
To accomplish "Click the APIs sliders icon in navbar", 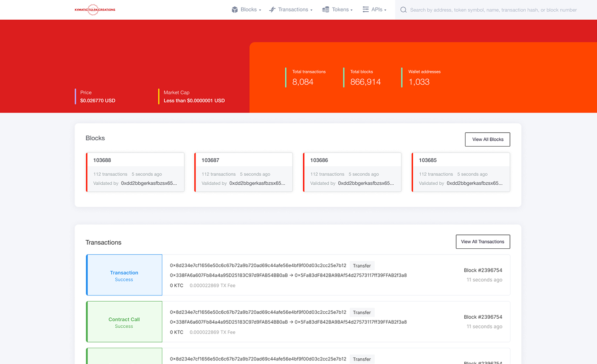I will 366,9.
